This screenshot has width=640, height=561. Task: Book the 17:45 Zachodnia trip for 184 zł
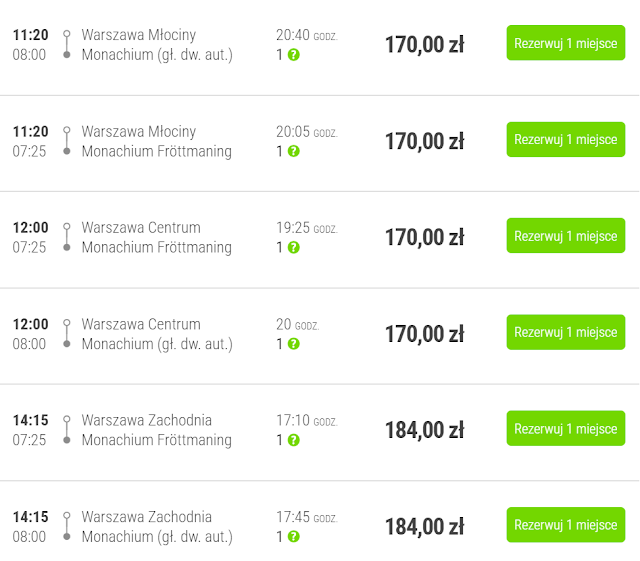(565, 525)
